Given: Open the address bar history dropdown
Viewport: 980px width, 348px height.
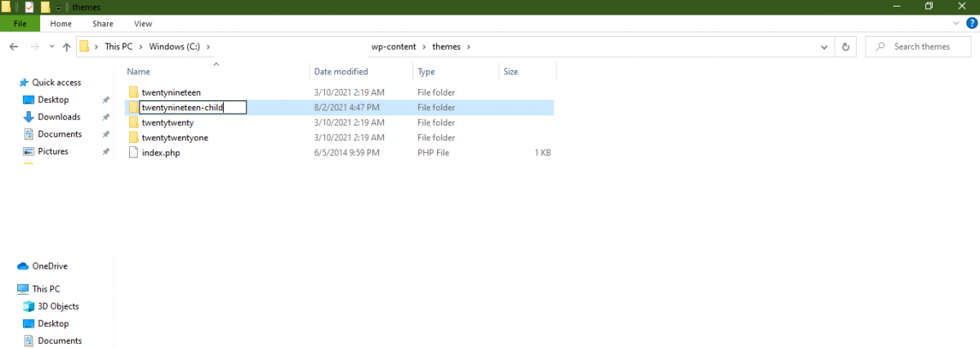Looking at the screenshot, I should tap(826, 47).
